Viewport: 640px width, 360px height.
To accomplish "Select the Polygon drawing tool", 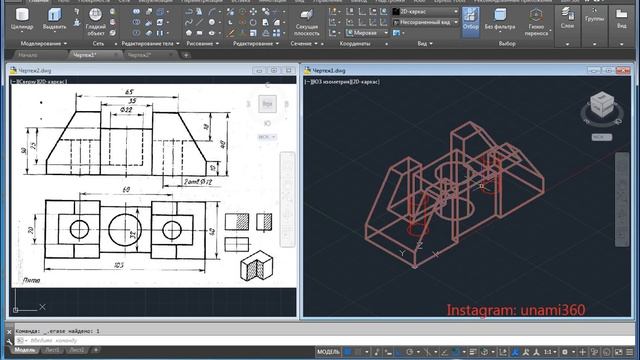I will point(188,33).
